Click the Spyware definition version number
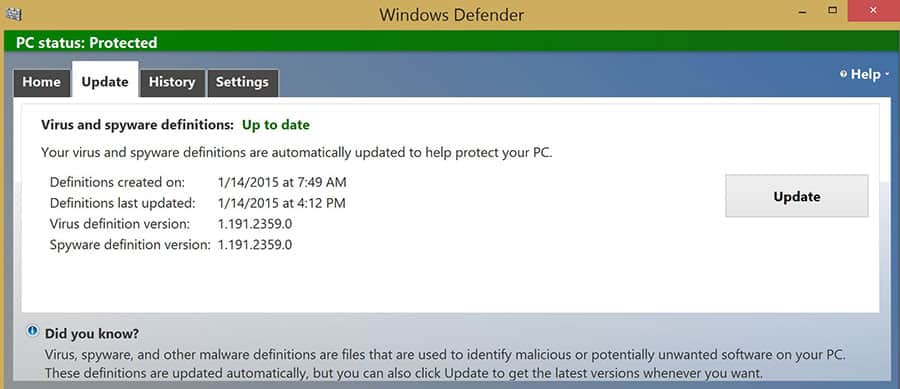 tap(255, 245)
